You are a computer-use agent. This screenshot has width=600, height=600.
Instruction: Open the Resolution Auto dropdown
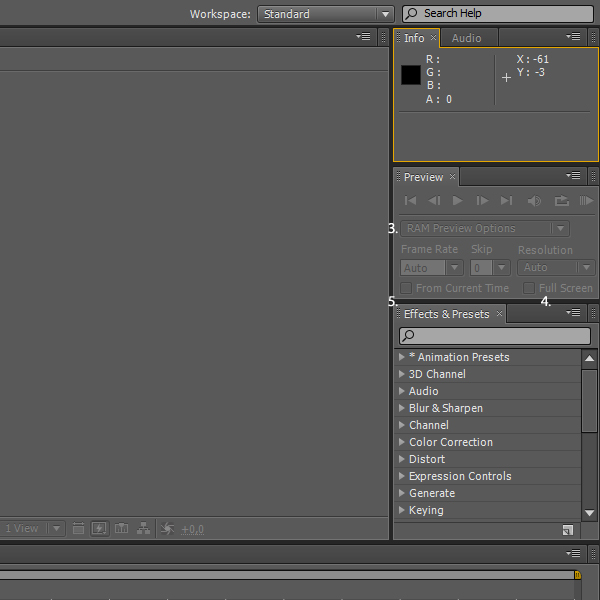[x=556, y=267]
